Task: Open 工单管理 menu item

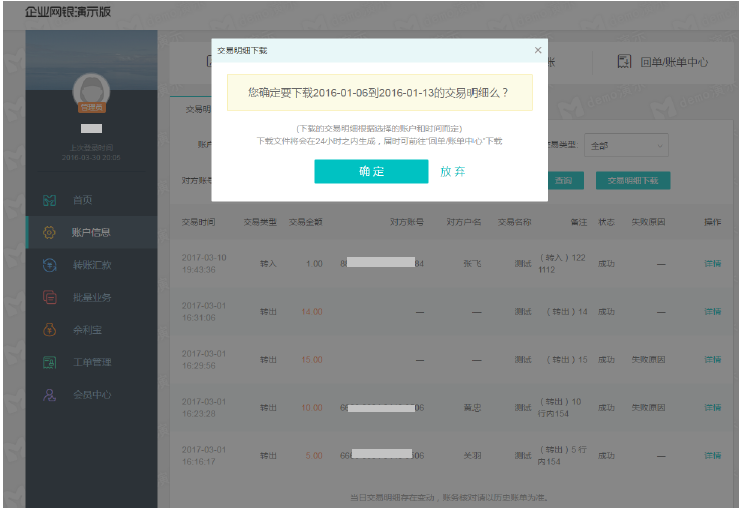Action: click(x=91, y=363)
